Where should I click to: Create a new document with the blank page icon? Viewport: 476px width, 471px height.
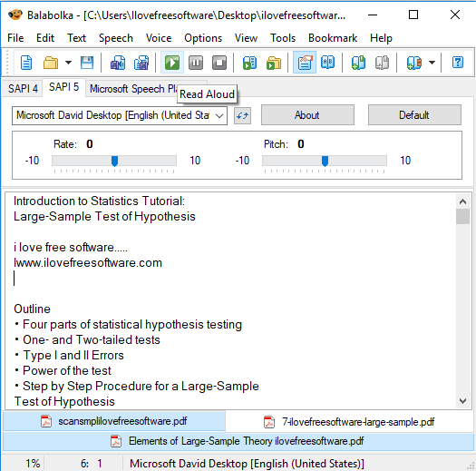[26, 63]
